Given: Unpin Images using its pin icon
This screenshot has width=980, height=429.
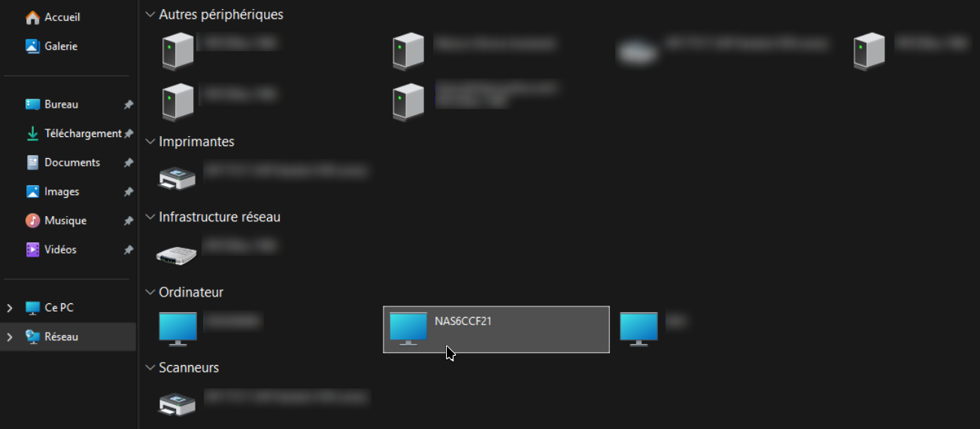Looking at the screenshot, I should [x=129, y=192].
